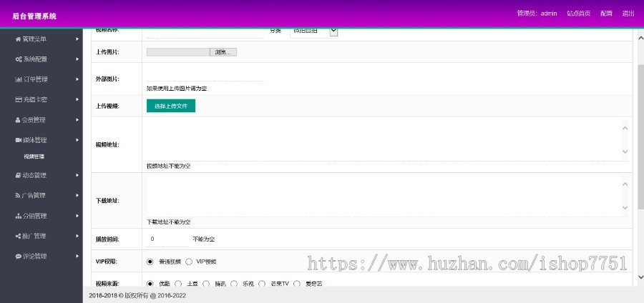The image size is (644, 303).
Task: Click the speech bubble icon beside 评论管理
Action: (x=19, y=257)
